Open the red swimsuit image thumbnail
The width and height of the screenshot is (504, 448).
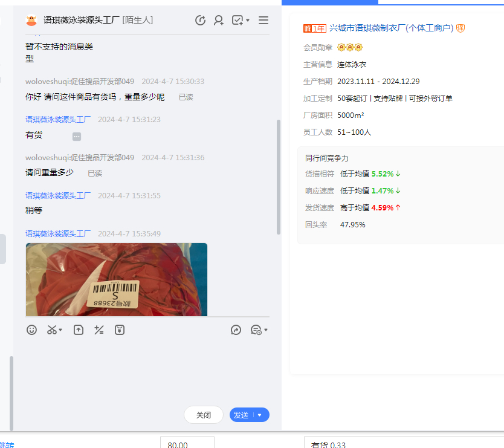click(x=116, y=279)
